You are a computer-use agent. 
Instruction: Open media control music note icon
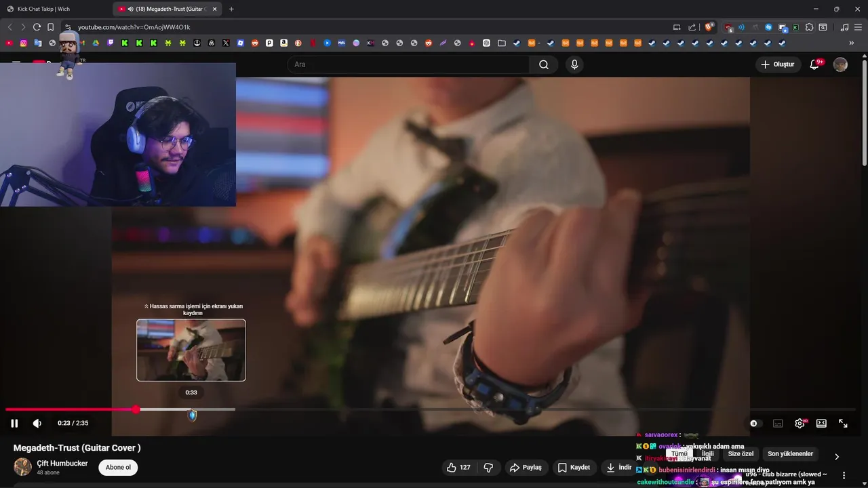[x=844, y=27]
